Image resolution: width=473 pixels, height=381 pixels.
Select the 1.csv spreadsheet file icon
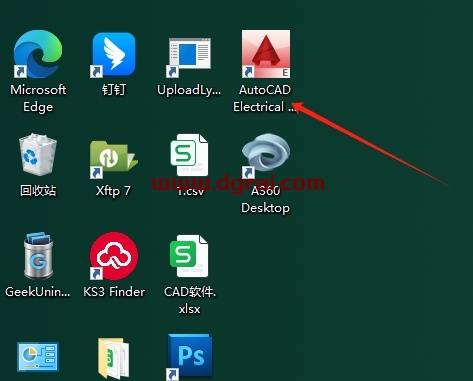[189, 155]
